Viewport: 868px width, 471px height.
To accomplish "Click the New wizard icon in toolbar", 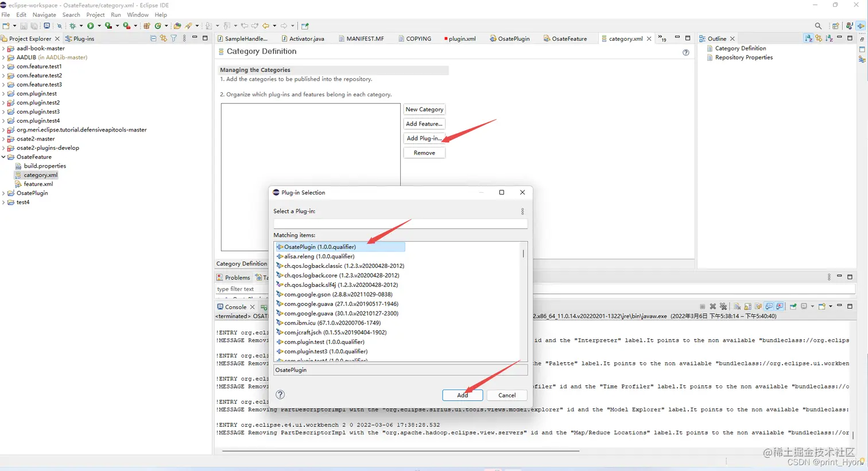I will point(6,26).
